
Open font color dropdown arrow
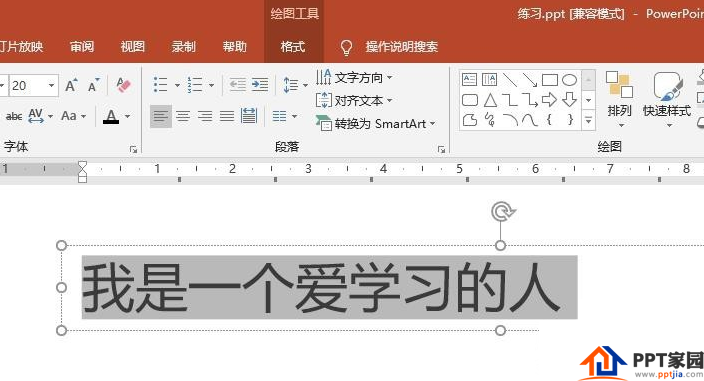128,117
